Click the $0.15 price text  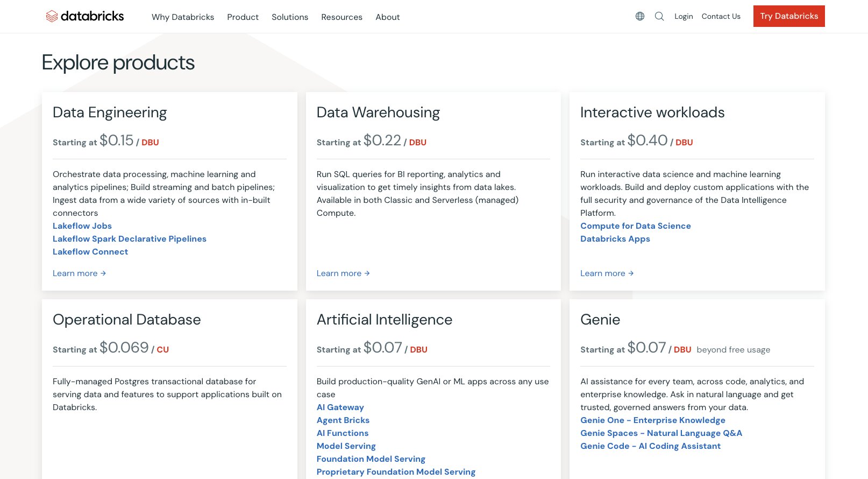117,140
